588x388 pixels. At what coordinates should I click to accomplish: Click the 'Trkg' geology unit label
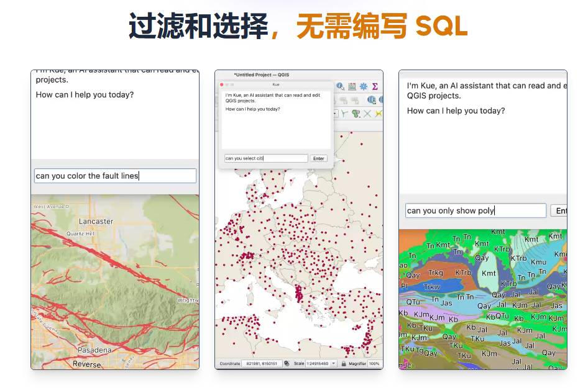[x=435, y=273]
